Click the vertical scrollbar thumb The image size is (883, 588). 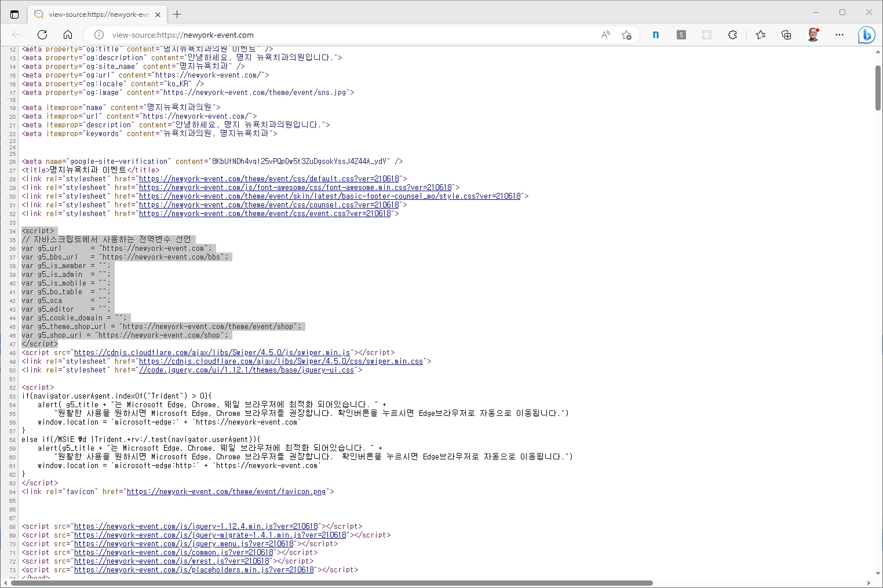click(878, 87)
